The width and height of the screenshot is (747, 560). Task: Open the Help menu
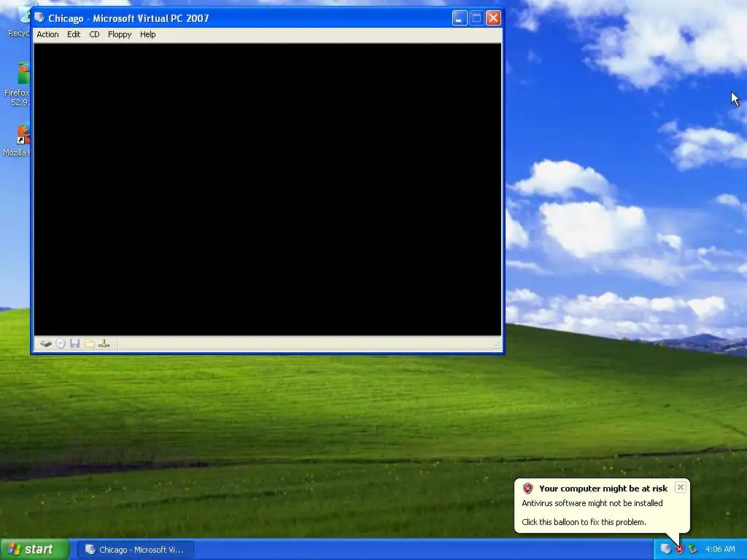point(147,34)
